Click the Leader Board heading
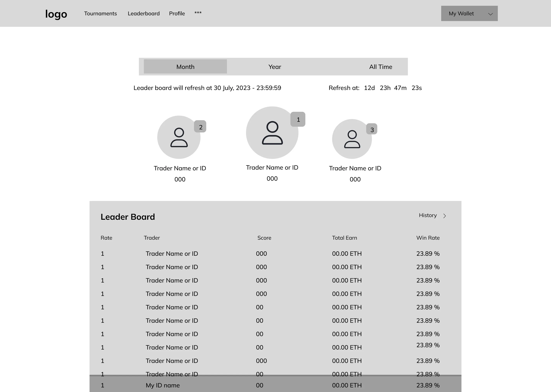 coord(128,217)
